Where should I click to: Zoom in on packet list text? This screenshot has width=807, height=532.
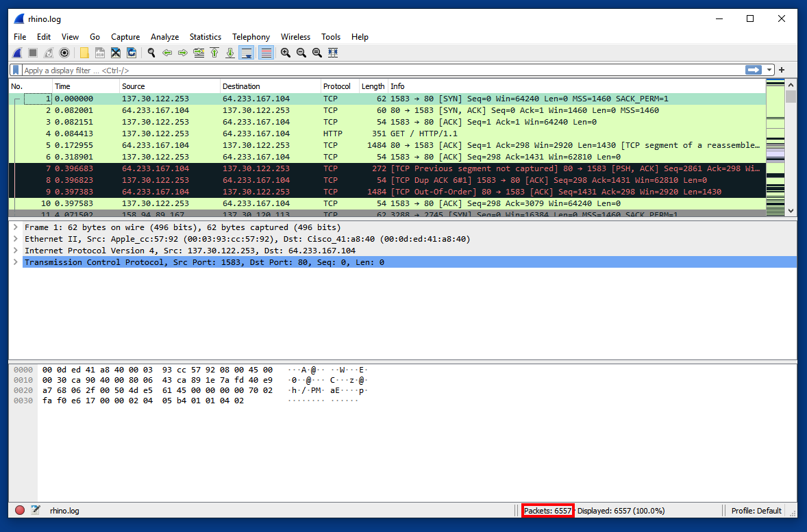pos(285,53)
